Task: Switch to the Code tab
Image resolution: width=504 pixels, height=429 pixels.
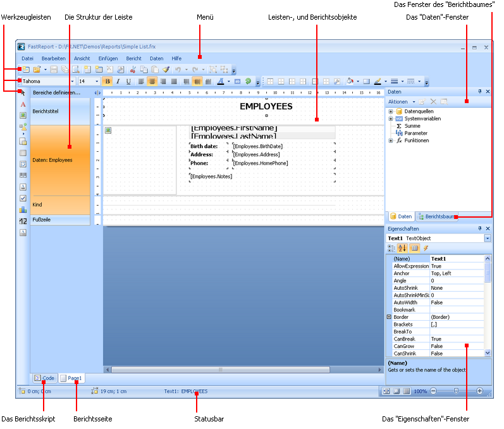Action: [x=44, y=378]
